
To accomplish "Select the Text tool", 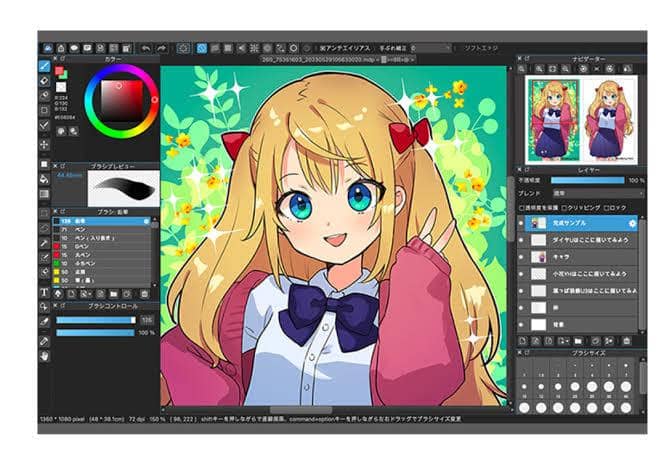I will 45,293.
